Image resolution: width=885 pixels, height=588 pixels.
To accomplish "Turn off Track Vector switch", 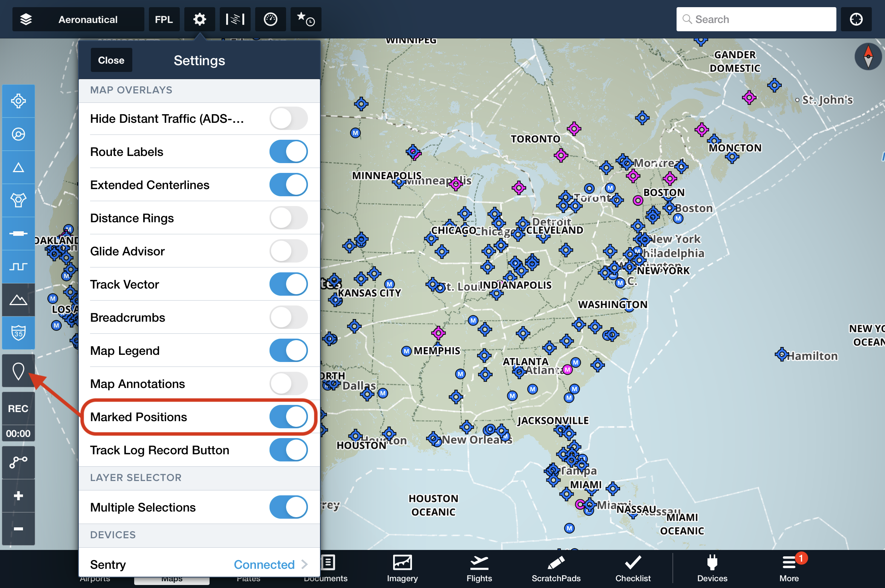I will click(x=289, y=284).
